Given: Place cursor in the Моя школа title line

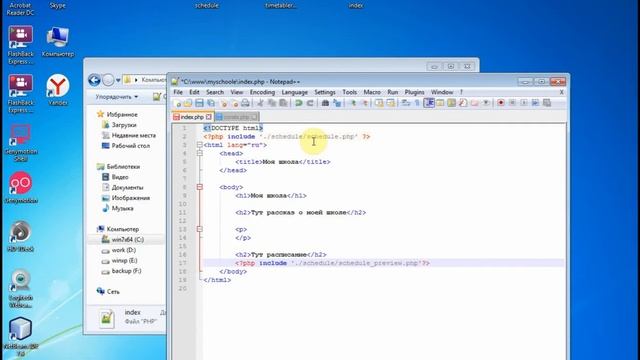Looking at the screenshot, I should (282, 162).
